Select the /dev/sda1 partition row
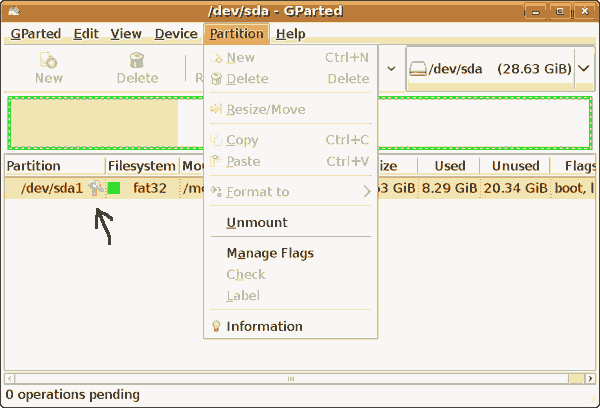The height and width of the screenshot is (408, 600). [300, 188]
